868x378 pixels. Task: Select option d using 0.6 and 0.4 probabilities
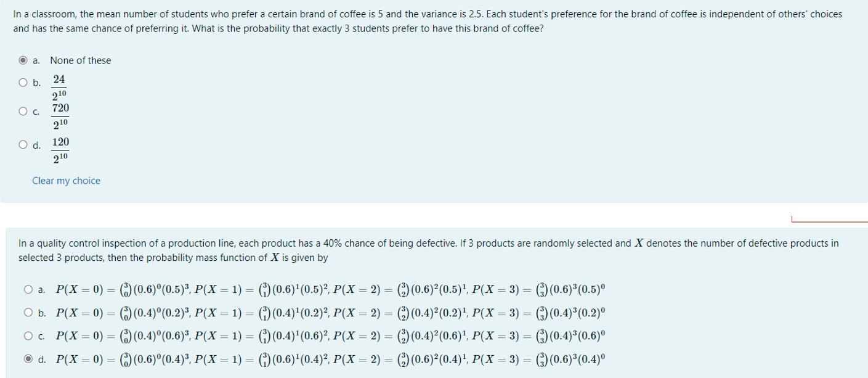[27, 358]
